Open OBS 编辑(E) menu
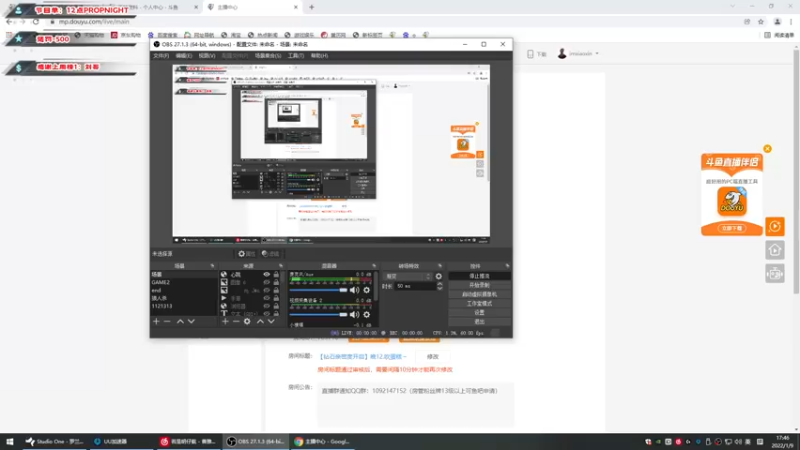800x450 pixels. pyautogui.click(x=184, y=56)
